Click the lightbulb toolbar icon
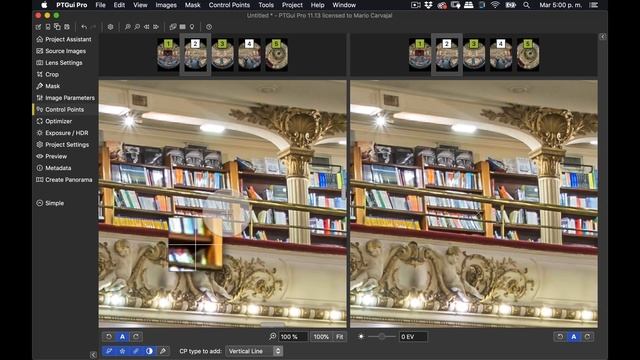This screenshot has height=360, width=640. (x=192, y=27)
